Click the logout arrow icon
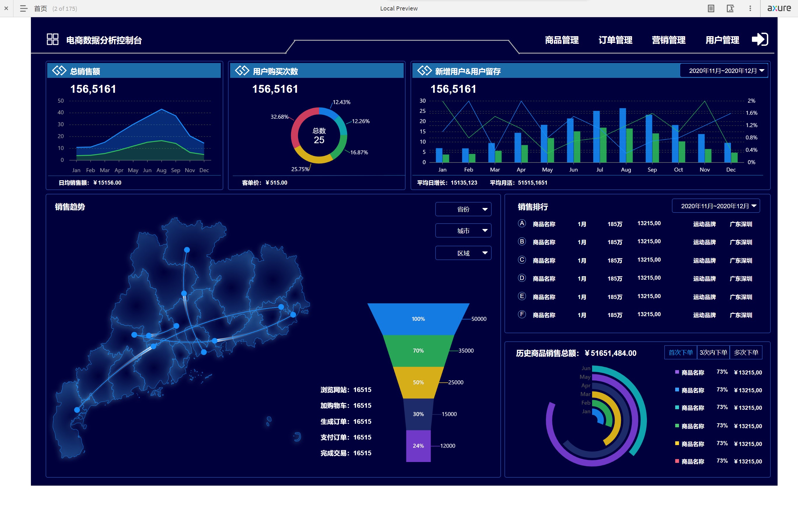The width and height of the screenshot is (798, 532). pyautogui.click(x=760, y=39)
